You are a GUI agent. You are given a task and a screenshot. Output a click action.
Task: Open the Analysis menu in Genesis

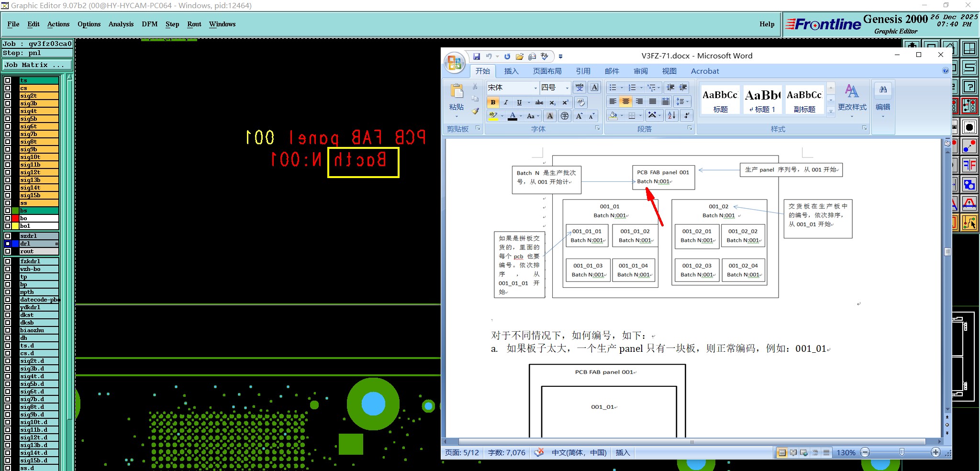121,24
